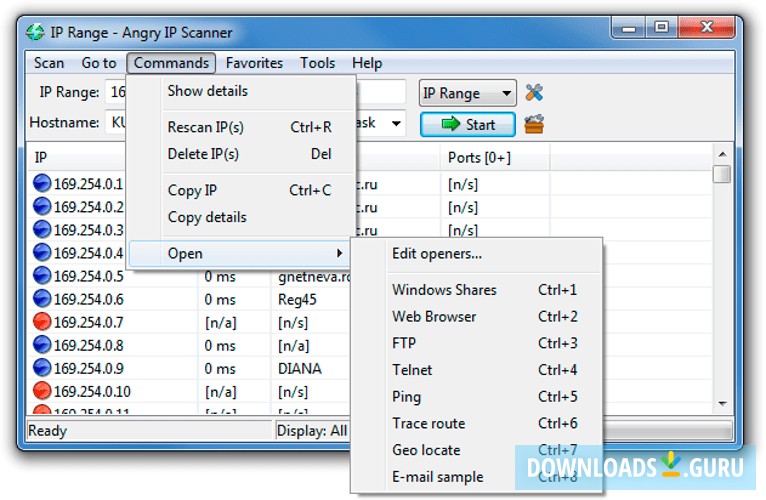Viewport: 766px width, 500px height.
Task: Click the blue status icon for 169.254.0.8
Action: click(x=42, y=345)
